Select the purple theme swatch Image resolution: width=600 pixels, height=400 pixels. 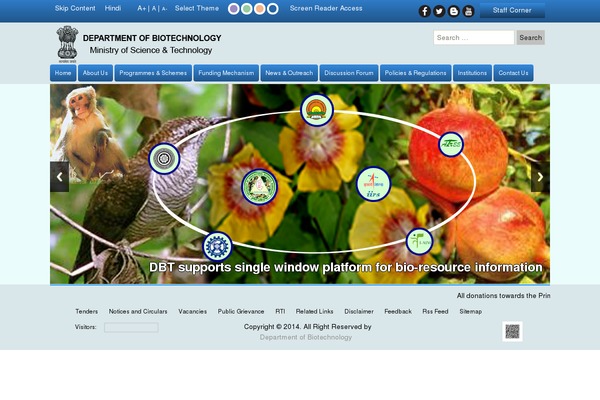[234, 9]
